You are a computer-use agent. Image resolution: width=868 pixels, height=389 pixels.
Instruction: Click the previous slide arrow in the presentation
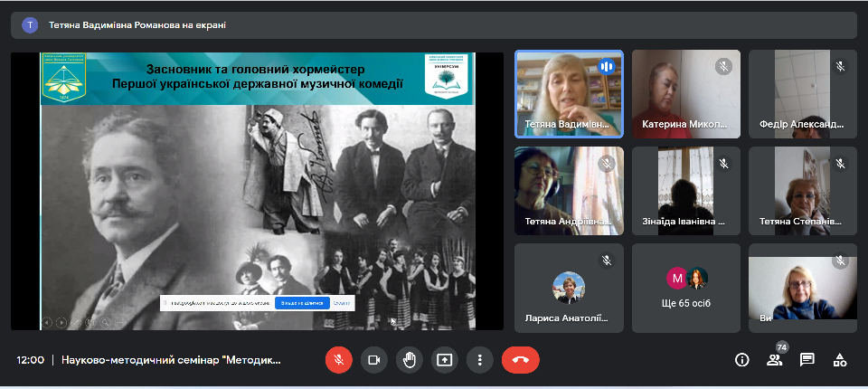pos(48,321)
